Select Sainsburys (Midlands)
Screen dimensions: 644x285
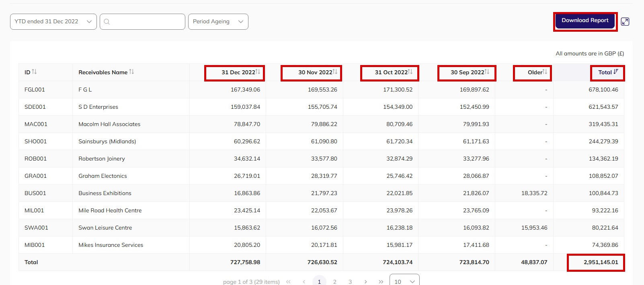(x=107, y=141)
